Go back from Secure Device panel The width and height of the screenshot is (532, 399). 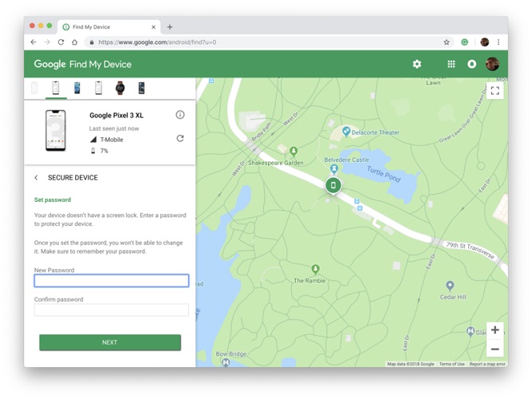click(37, 178)
